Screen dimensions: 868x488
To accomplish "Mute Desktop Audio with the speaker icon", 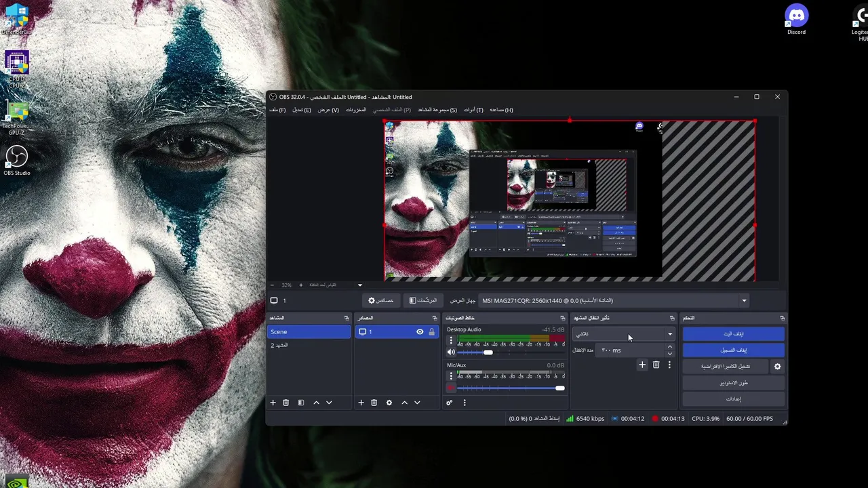I will [451, 352].
